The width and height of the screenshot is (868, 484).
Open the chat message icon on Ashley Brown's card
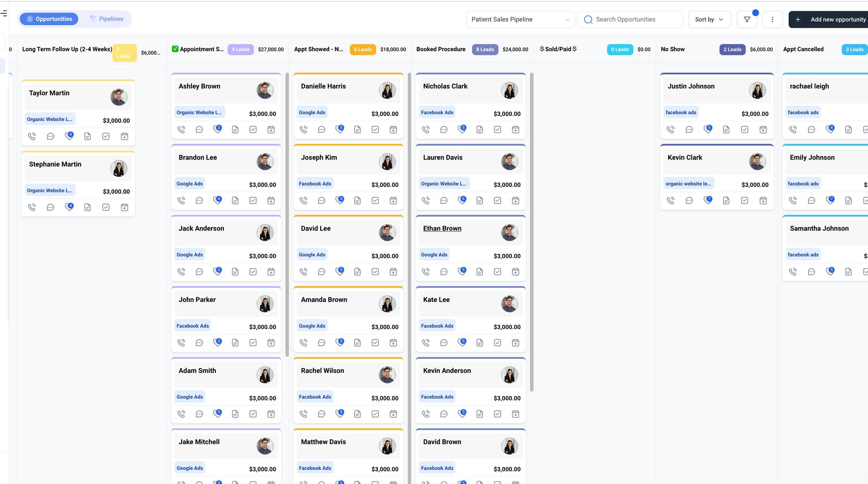tap(199, 129)
